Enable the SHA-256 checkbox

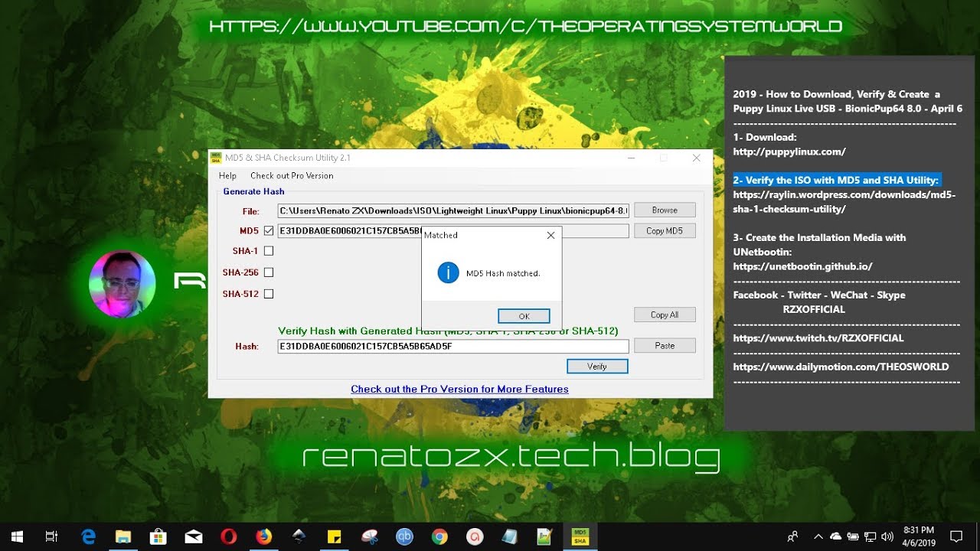point(269,272)
